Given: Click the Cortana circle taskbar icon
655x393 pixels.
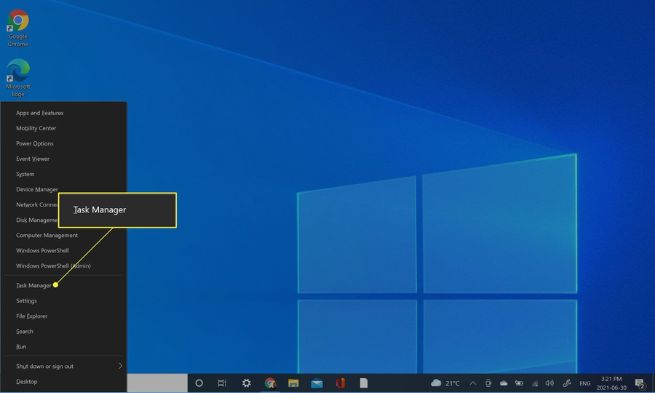Looking at the screenshot, I should tap(199, 383).
